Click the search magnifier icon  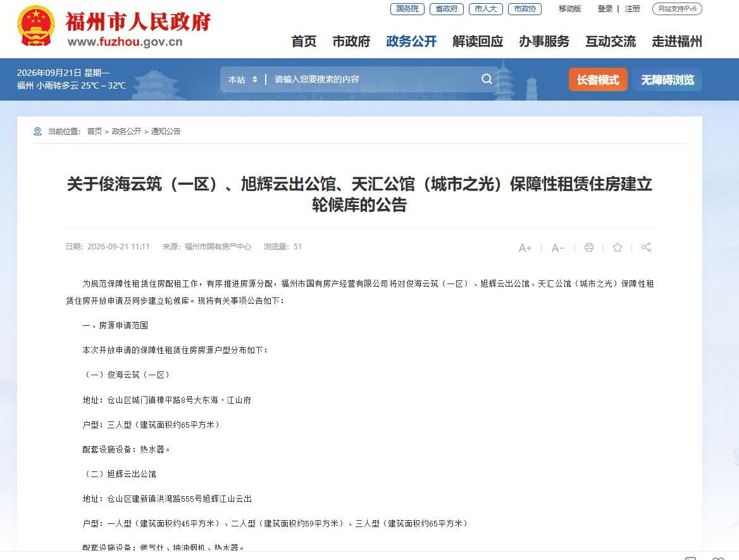487,79
